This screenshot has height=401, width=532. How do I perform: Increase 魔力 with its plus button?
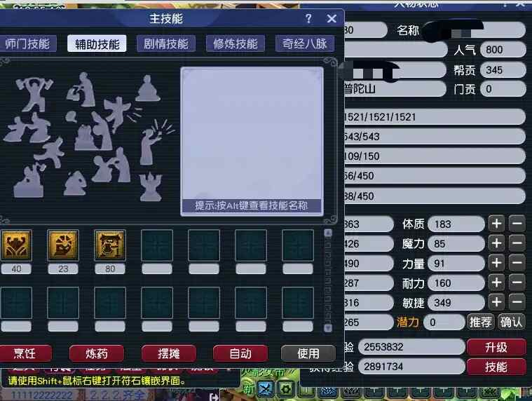[496, 243]
